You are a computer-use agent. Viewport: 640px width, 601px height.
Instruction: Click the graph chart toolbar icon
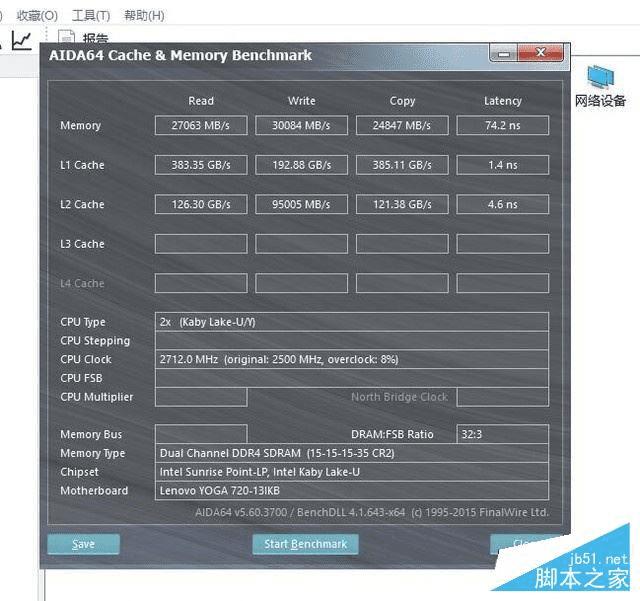[21, 40]
